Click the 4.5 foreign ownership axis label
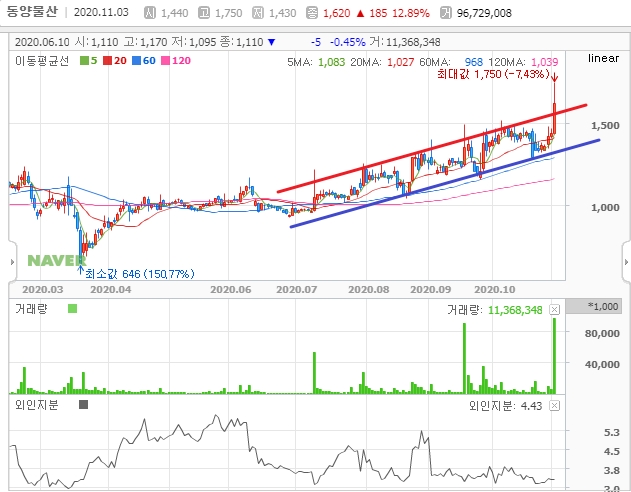631x492 pixels. tap(612, 451)
